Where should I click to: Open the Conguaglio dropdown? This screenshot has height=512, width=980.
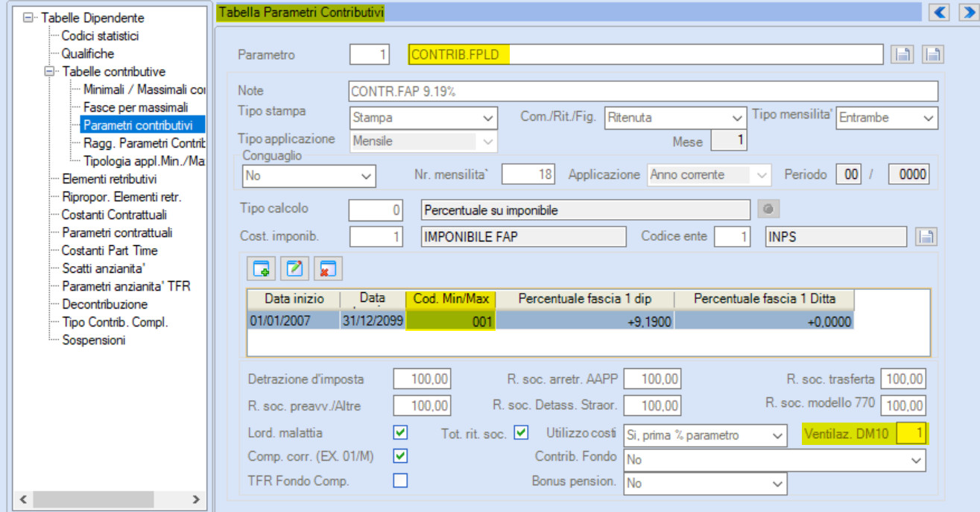[367, 176]
